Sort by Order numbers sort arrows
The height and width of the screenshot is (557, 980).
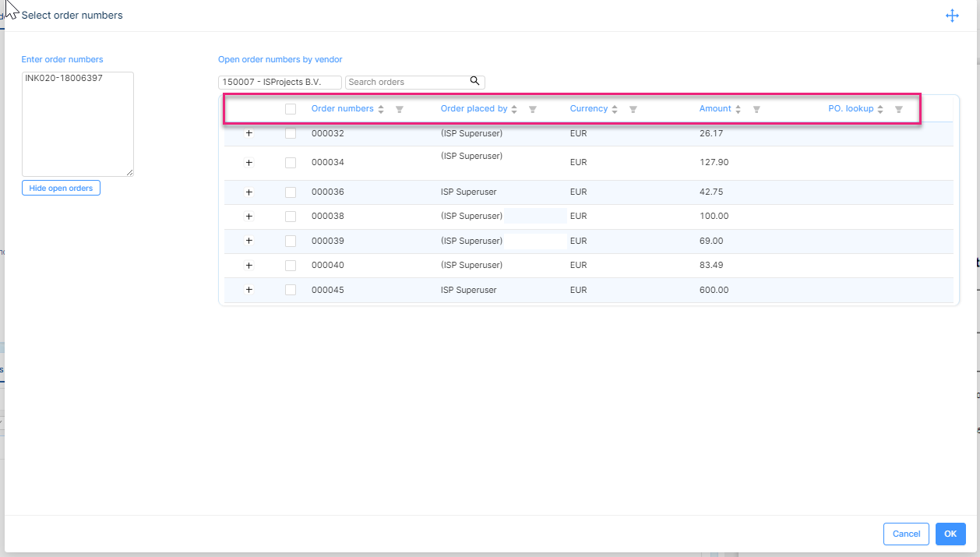(381, 110)
